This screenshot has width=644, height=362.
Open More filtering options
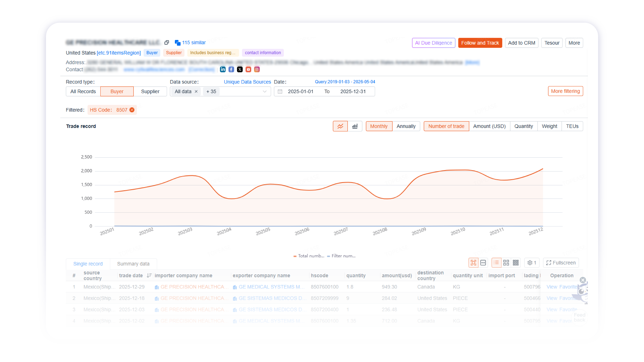565,91
